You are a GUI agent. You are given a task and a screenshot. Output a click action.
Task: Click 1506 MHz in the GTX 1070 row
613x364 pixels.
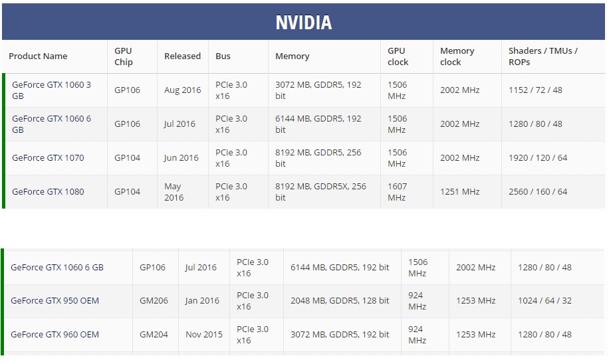(x=397, y=158)
